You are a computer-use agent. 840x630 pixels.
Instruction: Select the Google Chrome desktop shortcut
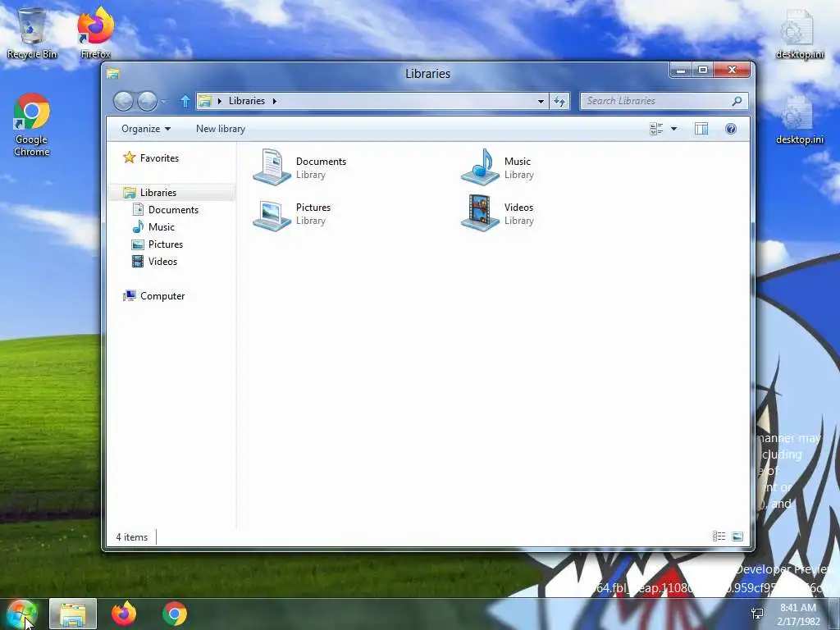(x=32, y=125)
